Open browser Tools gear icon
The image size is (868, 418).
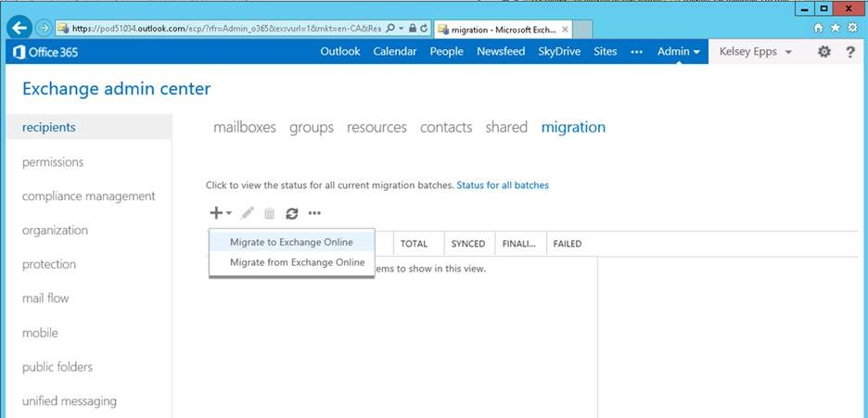pyautogui.click(x=852, y=28)
